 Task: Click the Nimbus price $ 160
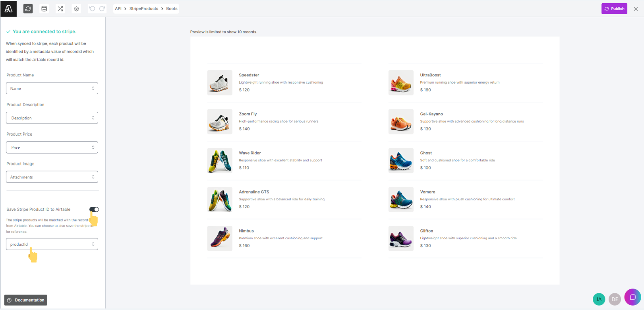point(244,246)
